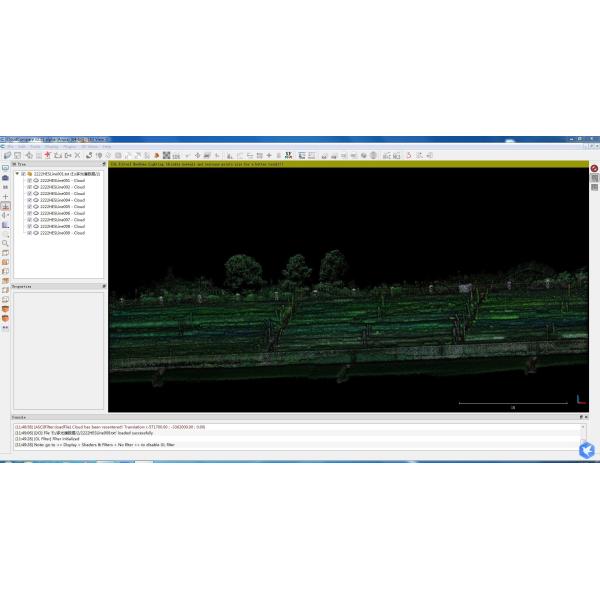
Task: Toggle checkbox for 2222HESLine008 - Cloud
Action: [29, 226]
